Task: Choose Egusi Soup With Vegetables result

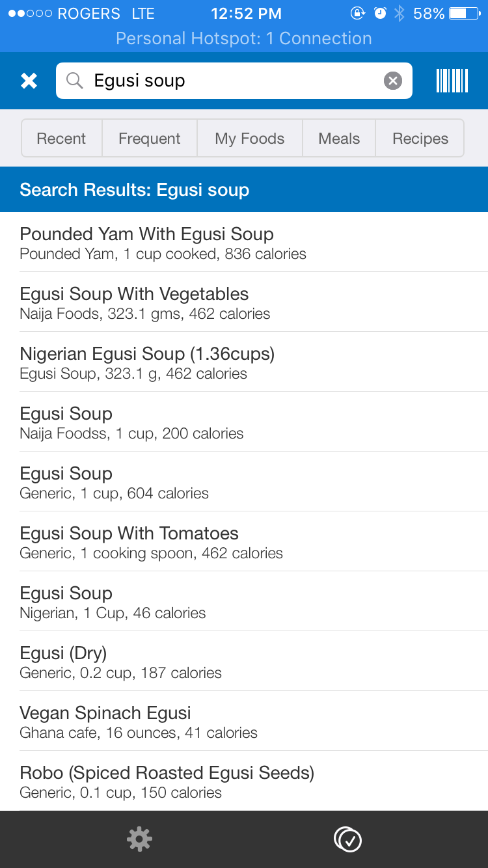Action: pyautogui.click(x=244, y=303)
